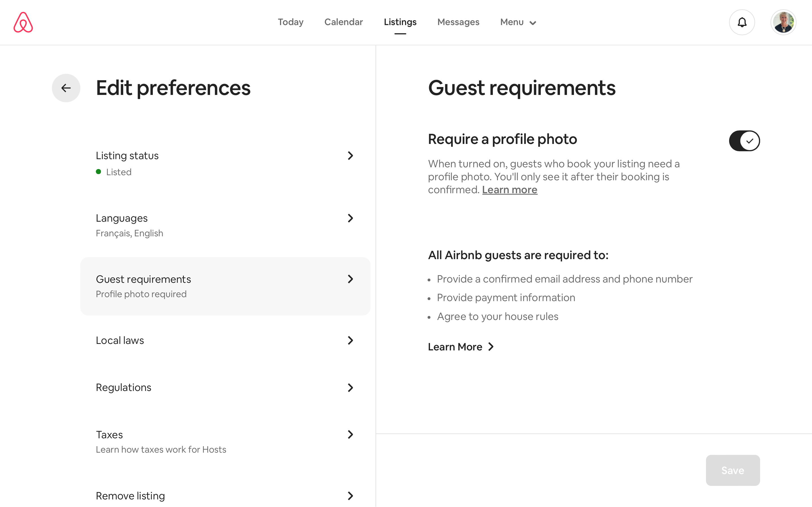812x507 pixels.
Task: Open the Calendar page
Action: (x=344, y=22)
